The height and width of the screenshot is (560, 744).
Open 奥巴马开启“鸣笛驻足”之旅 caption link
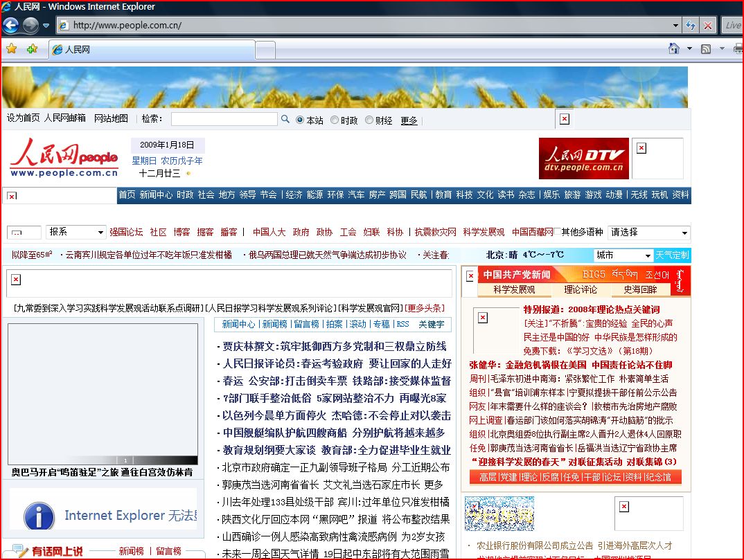click(x=102, y=472)
